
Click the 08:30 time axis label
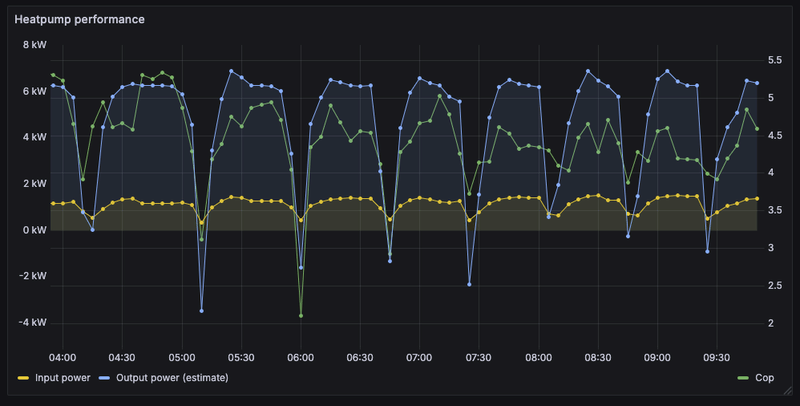coord(597,358)
